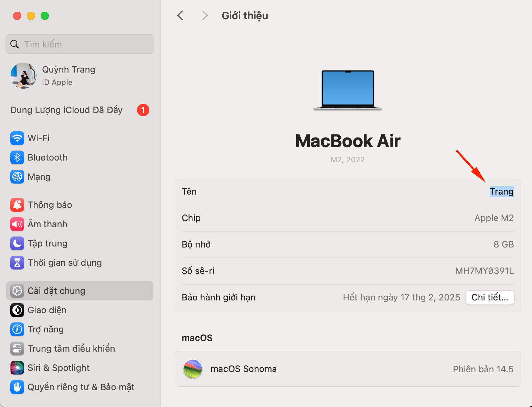The width and height of the screenshot is (532, 407).
Task: Click the 8 GB memory value
Action: [504, 244]
